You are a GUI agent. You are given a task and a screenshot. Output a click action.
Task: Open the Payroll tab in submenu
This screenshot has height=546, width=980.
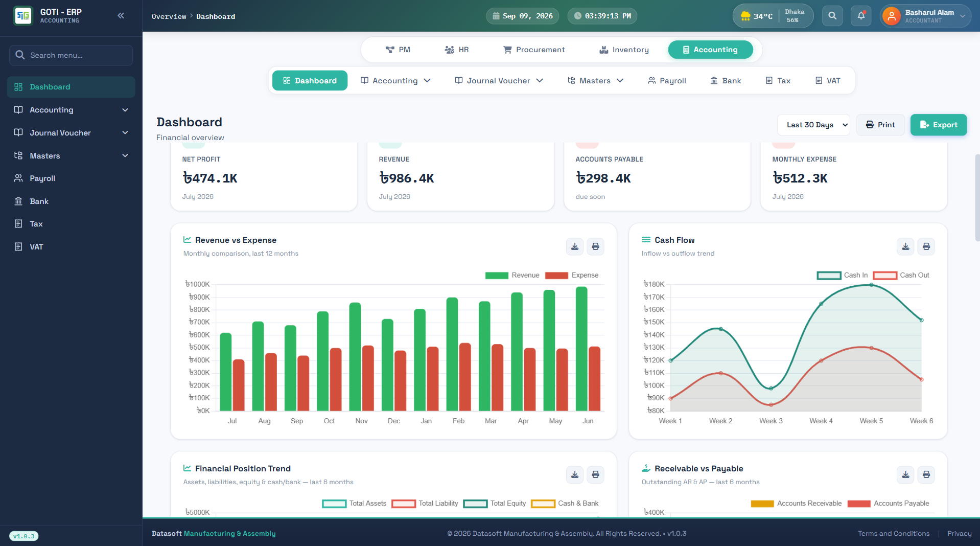pos(667,81)
